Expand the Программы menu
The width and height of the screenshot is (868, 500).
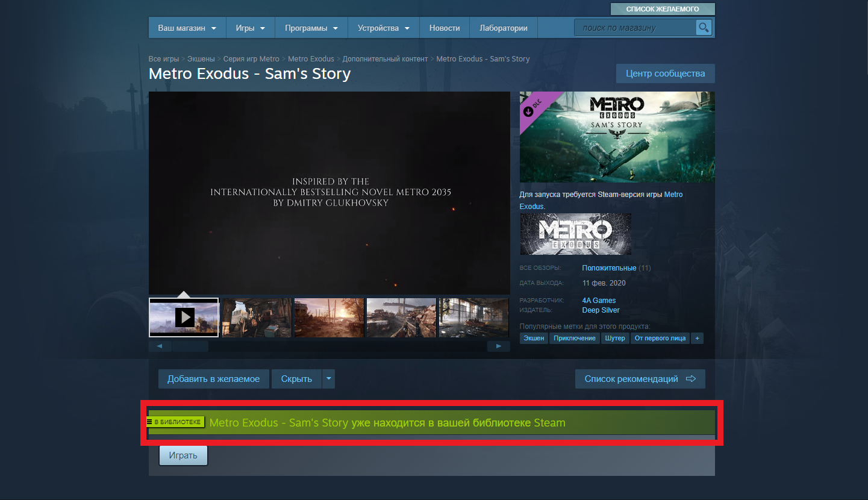pyautogui.click(x=311, y=28)
